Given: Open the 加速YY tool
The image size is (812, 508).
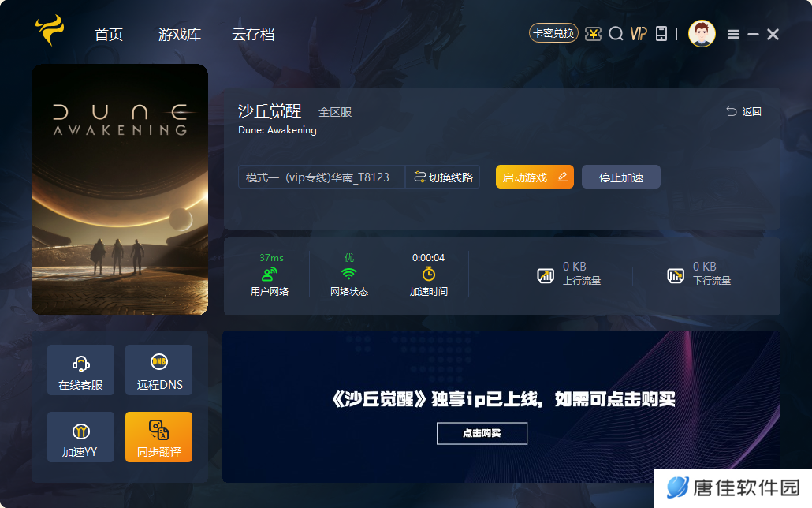Looking at the screenshot, I should (80, 437).
